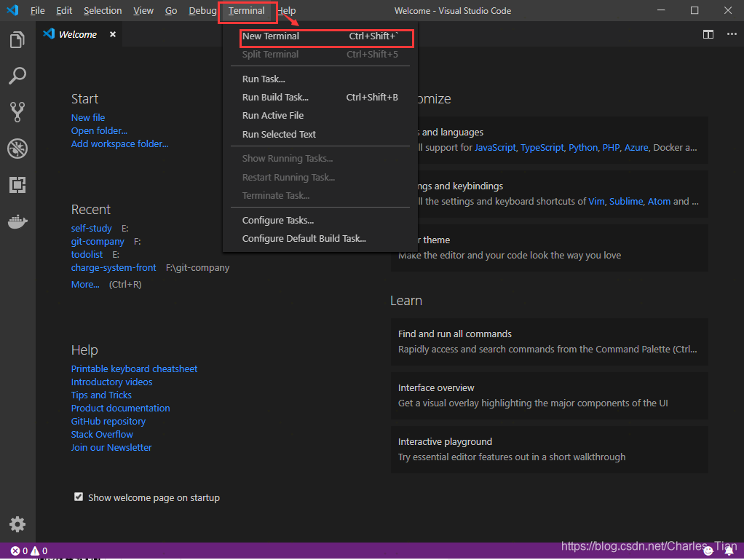Open the Manage gear settings menu
The height and width of the screenshot is (560, 744).
(x=17, y=524)
